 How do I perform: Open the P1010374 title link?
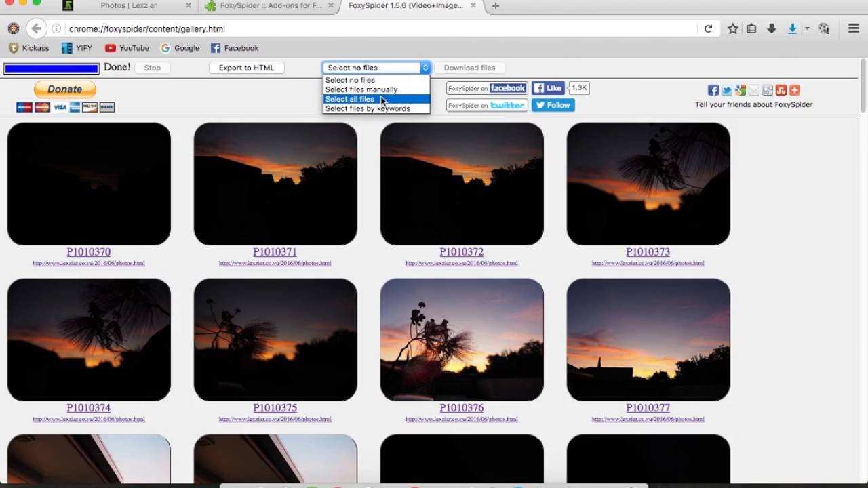tap(89, 408)
